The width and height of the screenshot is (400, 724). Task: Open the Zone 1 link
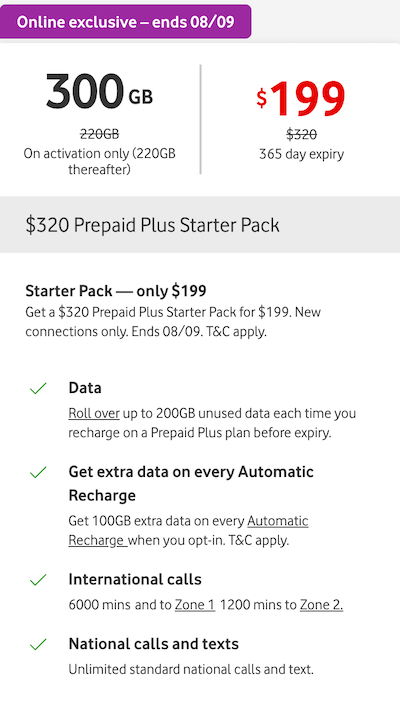coord(194,605)
